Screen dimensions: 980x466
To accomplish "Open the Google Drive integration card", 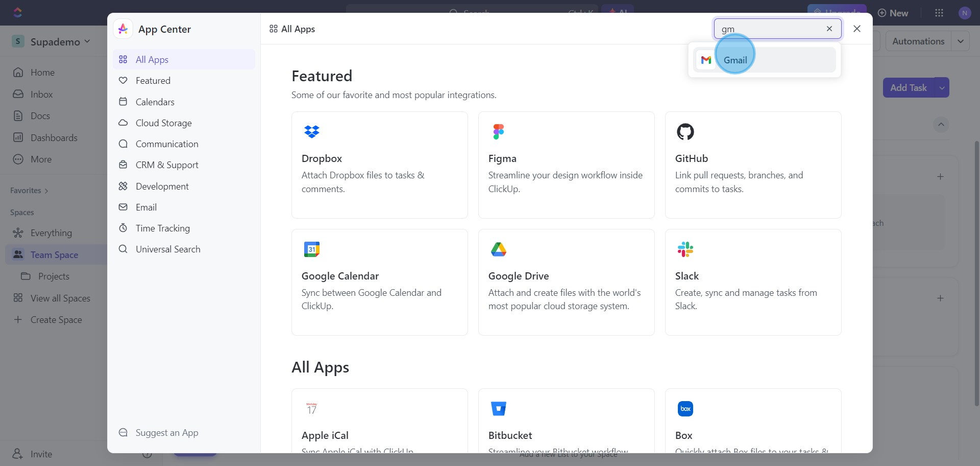I will click(x=566, y=282).
